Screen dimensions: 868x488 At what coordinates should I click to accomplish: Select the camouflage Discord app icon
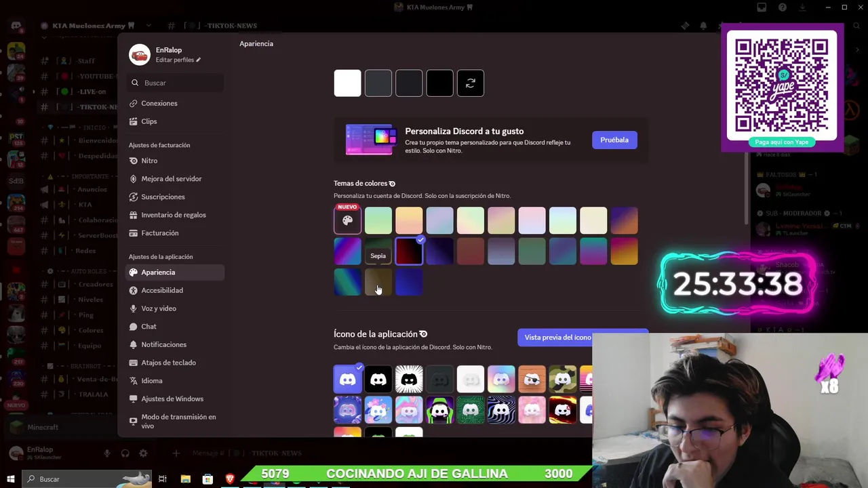tap(563, 380)
